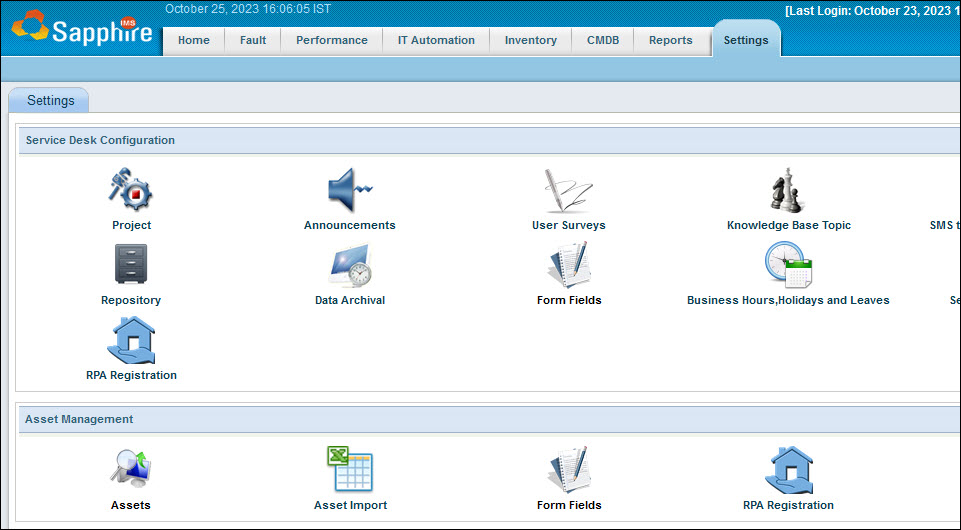
Task: Click the Data Archival icon
Action: [349, 266]
